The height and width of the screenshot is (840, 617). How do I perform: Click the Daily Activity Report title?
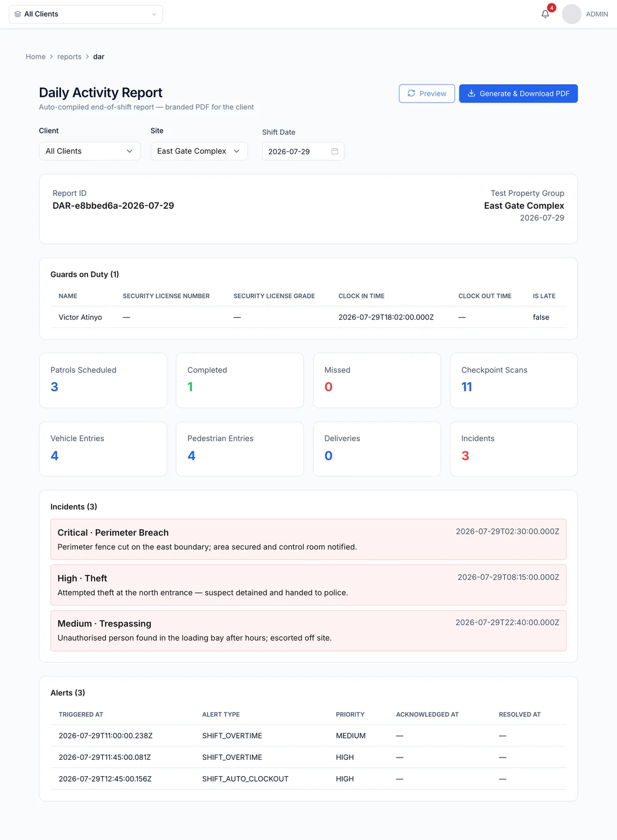tap(100, 93)
